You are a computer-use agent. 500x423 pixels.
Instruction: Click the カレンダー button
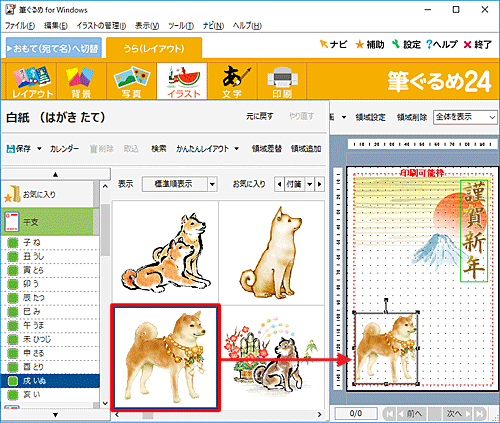point(65,149)
